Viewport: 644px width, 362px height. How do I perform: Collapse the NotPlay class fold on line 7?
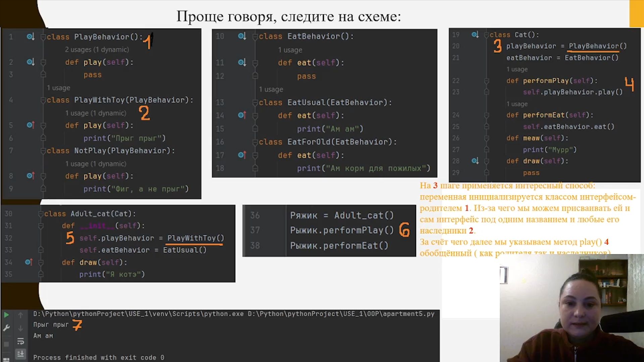(x=43, y=151)
